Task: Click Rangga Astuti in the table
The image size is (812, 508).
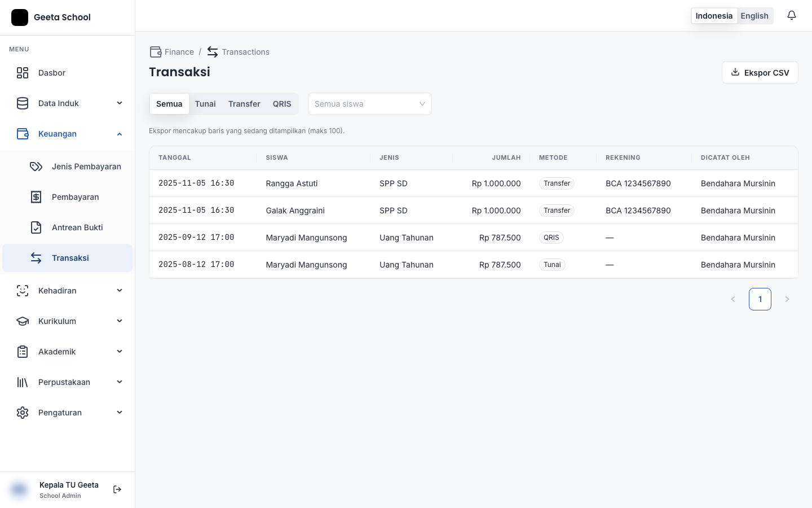Action: pos(292,183)
